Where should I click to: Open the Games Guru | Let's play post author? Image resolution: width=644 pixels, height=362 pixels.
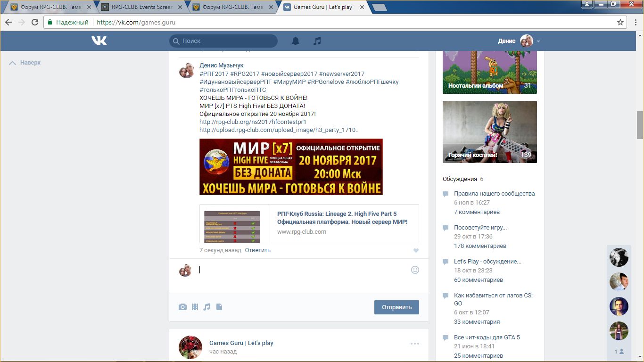241,343
